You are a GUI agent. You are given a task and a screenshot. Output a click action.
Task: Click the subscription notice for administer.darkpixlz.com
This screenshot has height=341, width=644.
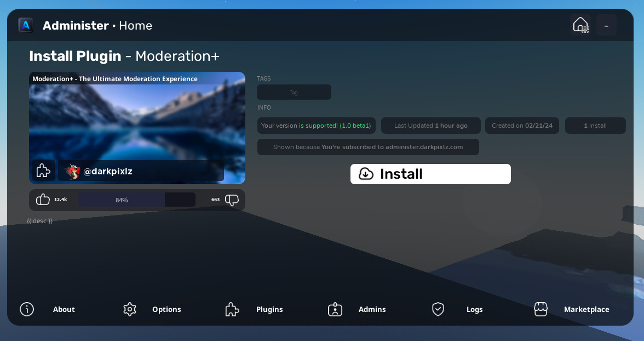(368, 147)
